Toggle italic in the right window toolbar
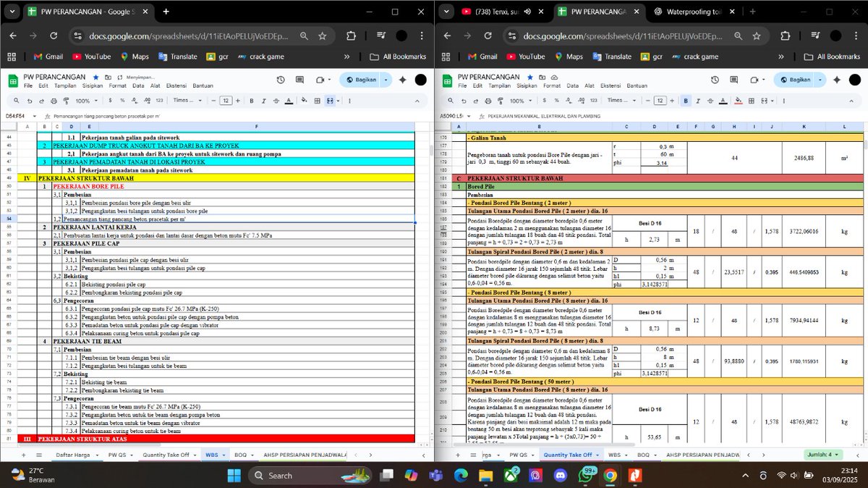 point(698,101)
